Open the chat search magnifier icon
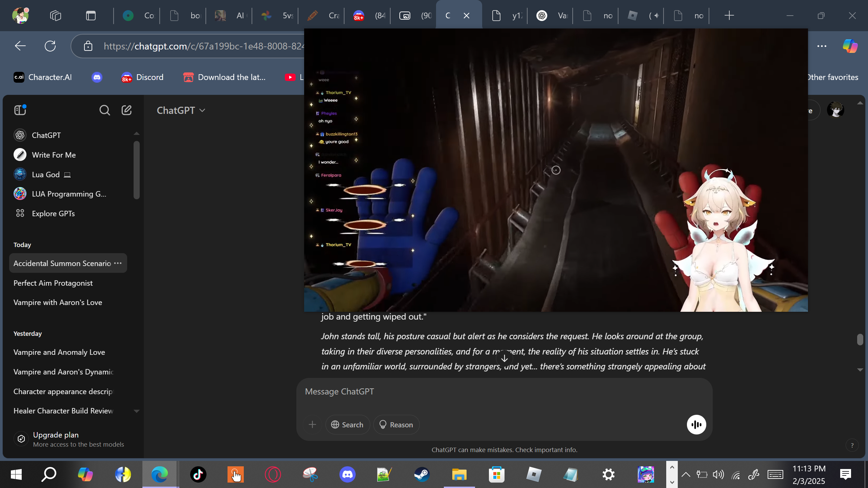868x488 pixels. click(x=104, y=110)
